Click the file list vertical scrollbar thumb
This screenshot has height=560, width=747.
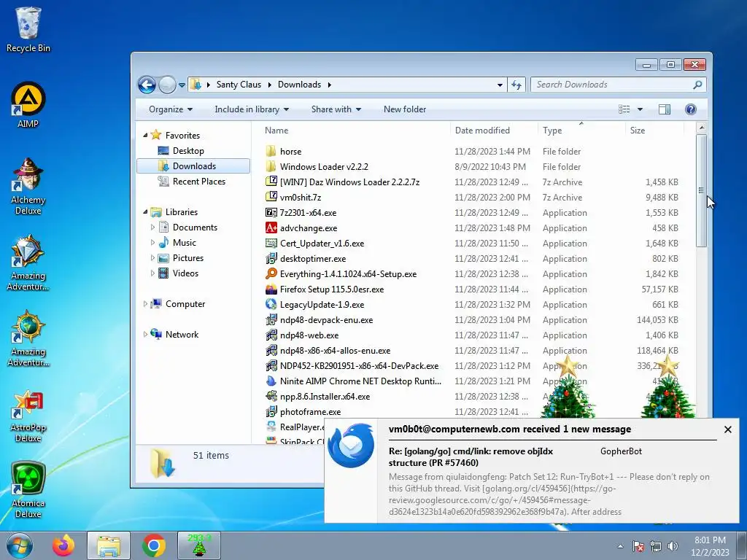(701, 190)
